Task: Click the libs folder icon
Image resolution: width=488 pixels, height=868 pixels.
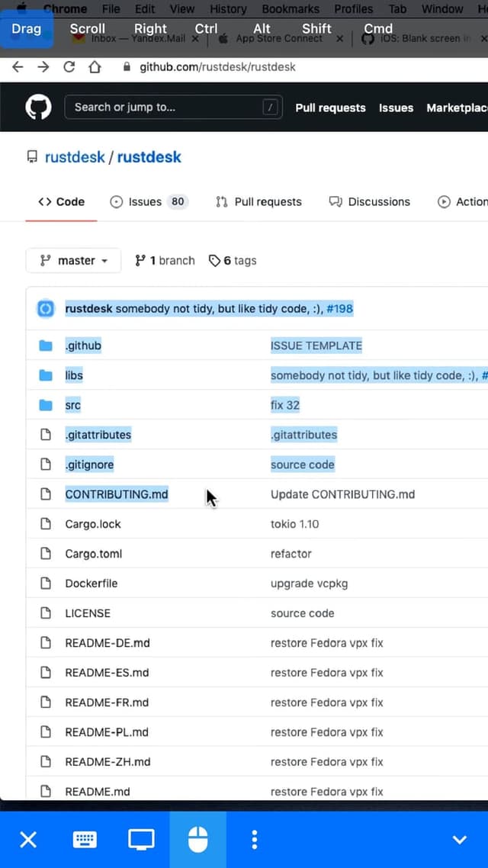Action: [46, 375]
